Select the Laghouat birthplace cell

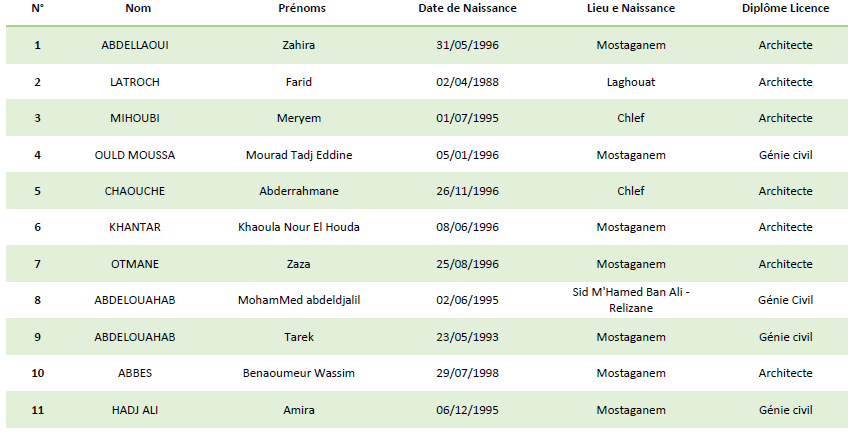(x=631, y=83)
